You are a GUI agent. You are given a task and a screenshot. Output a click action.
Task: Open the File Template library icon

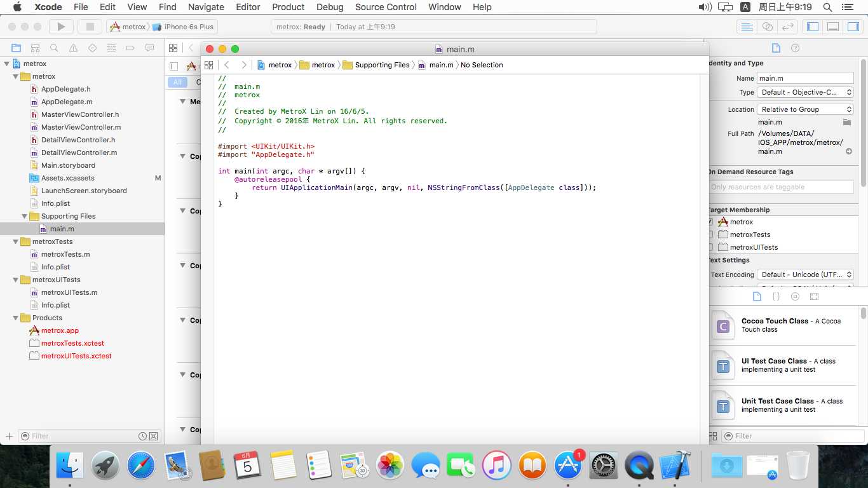[757, 297]
